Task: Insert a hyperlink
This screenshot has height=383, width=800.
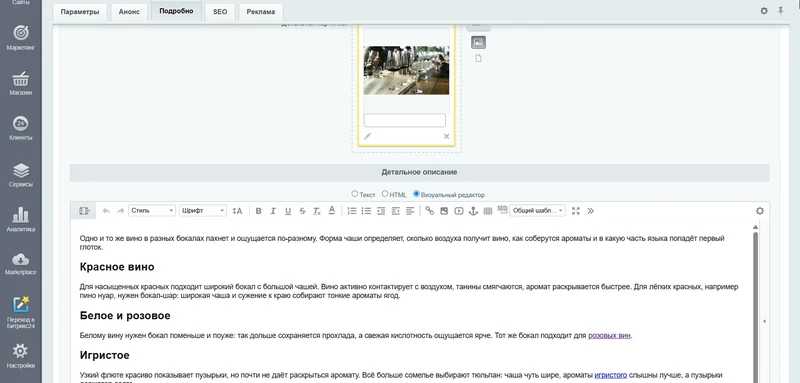Action: point(430,211)
